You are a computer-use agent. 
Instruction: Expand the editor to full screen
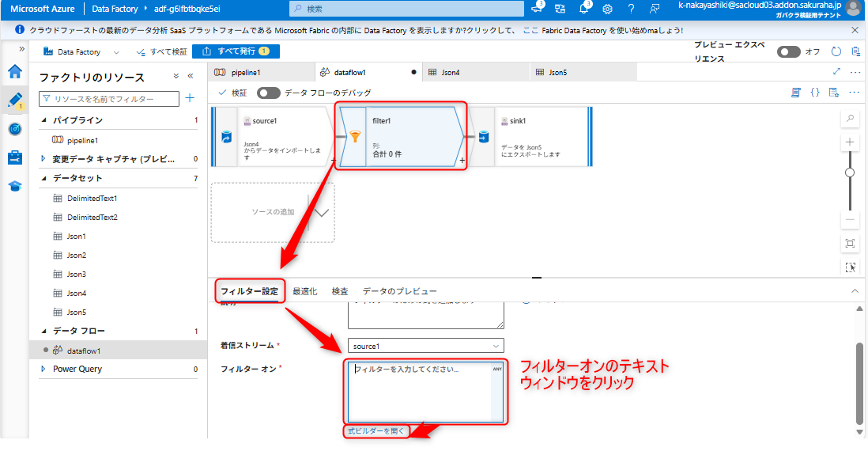(x=836, y=71)
